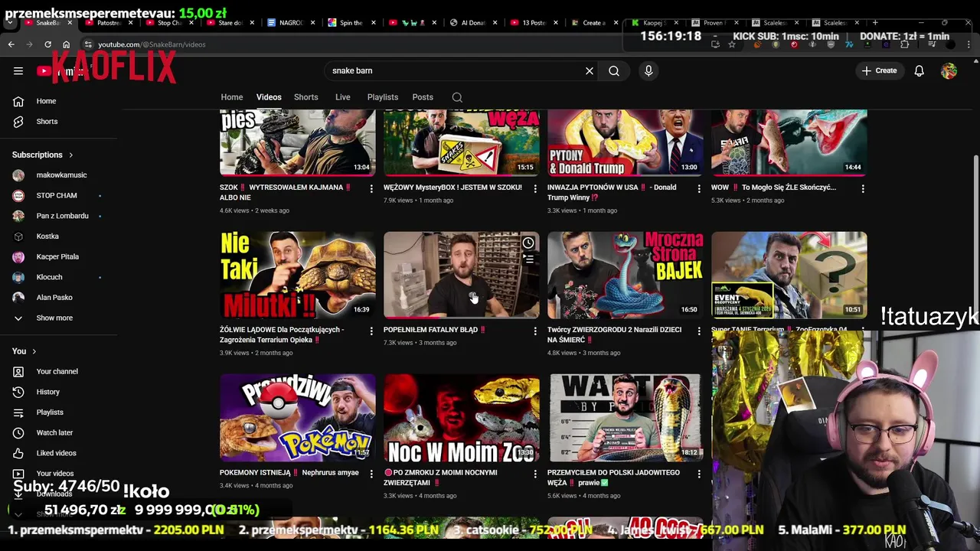The image size is (980, 551).
Task: Open the Live tab
Action: 343,97
